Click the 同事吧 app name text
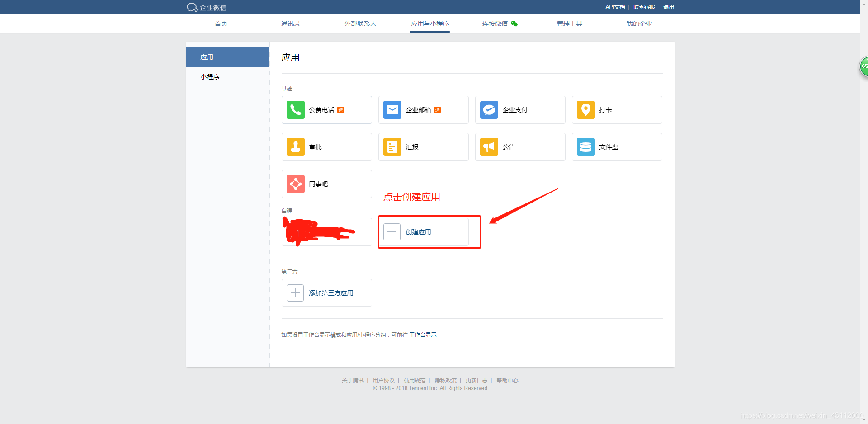The width and height of the screenshot is (868, 424). click(318, 184)
